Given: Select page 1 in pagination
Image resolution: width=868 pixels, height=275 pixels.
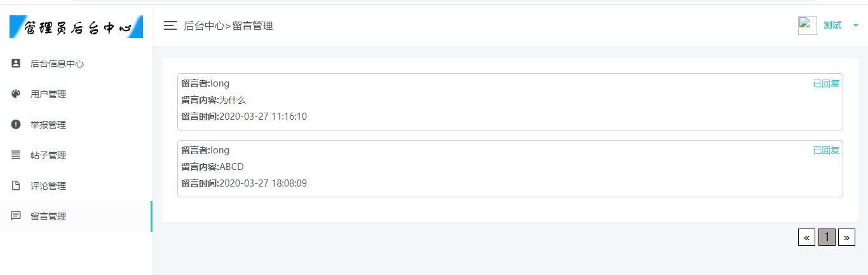Looking at the screenshot, I should click(827, 237).
